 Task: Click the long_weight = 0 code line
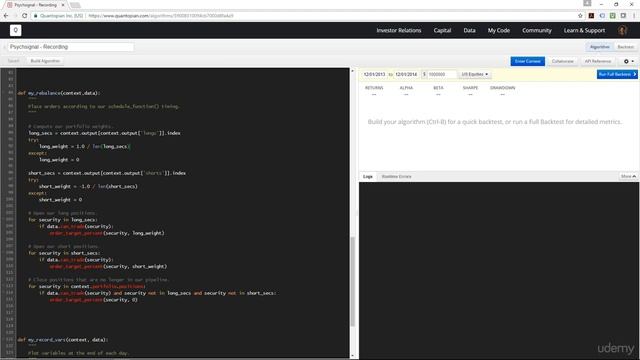pyautogui.click(x=59, y=160)
